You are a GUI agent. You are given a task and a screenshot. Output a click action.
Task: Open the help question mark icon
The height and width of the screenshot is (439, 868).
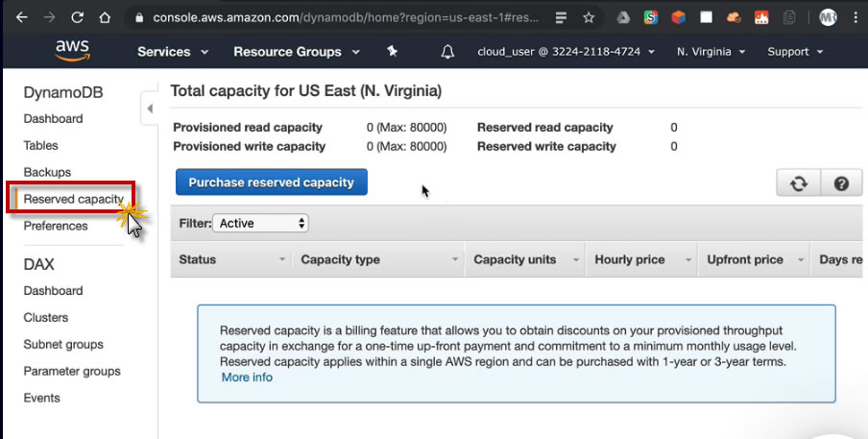[x=841, y=183]
